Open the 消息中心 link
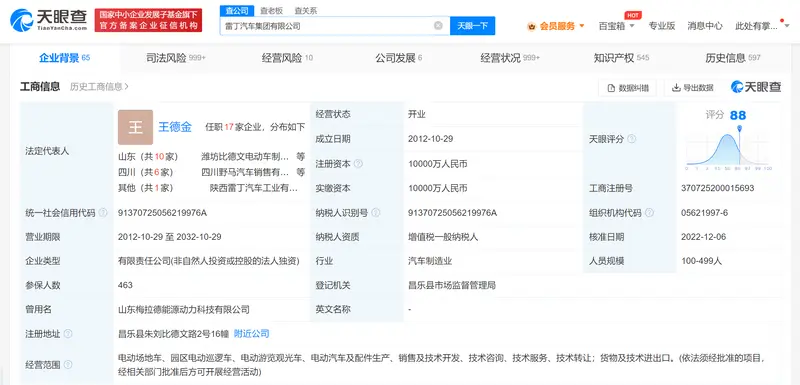The width and height of the screenshot is (800, 385). point(705,25)
